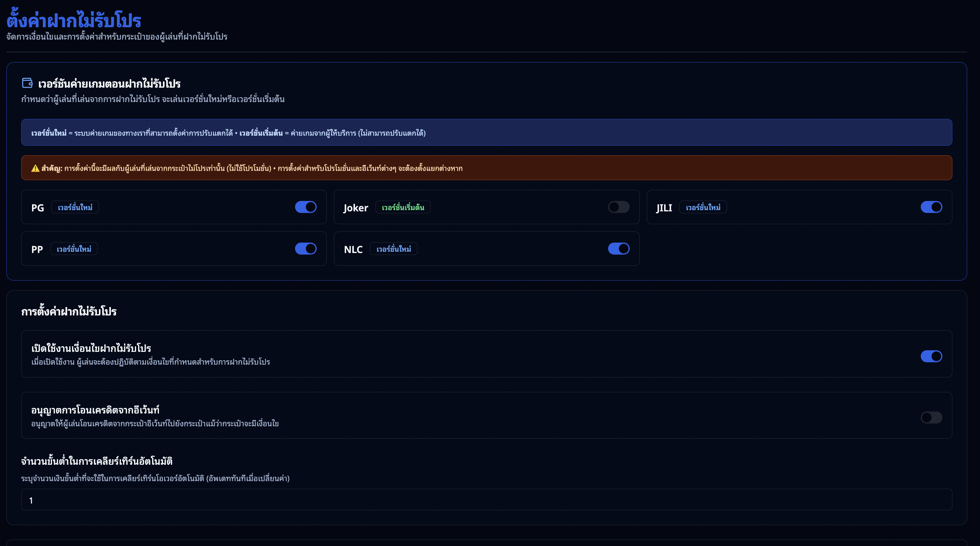
Task: Click the Joker provider card label
Action: click(355, 208)
